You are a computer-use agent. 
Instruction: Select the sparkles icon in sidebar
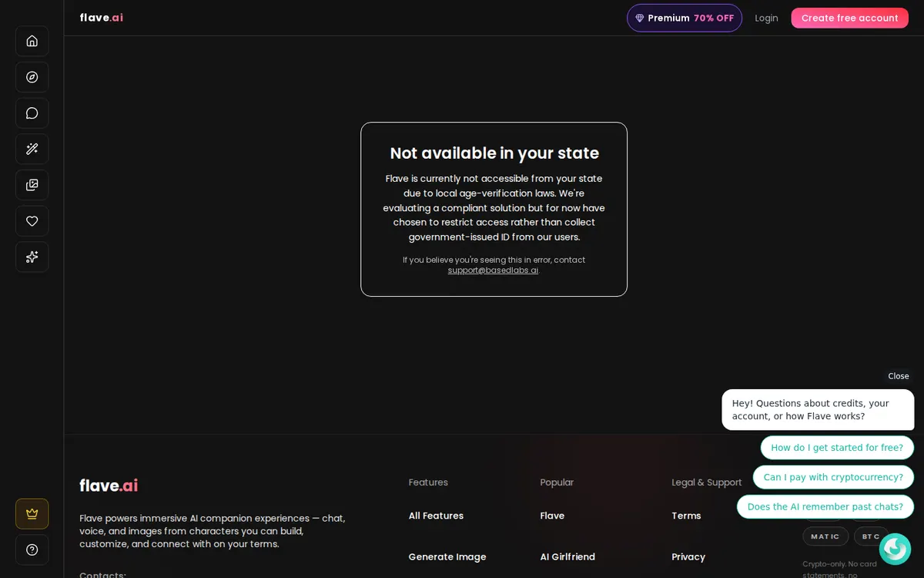pos(32,257)
